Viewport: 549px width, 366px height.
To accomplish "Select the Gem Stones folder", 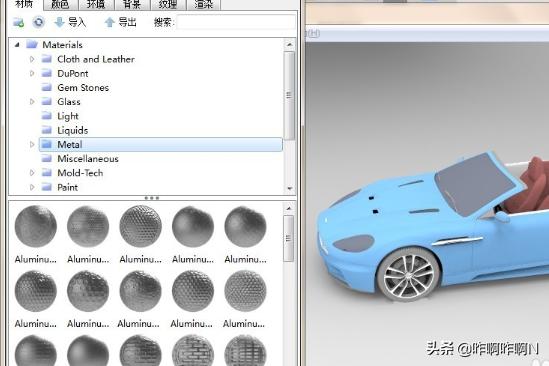I will pos(83,88).
